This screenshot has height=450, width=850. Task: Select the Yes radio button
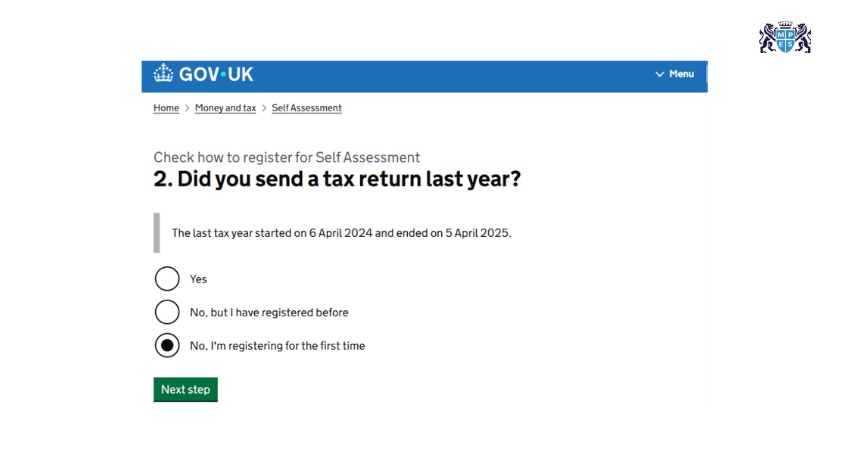pyautogui.click(x=167, y=279)
